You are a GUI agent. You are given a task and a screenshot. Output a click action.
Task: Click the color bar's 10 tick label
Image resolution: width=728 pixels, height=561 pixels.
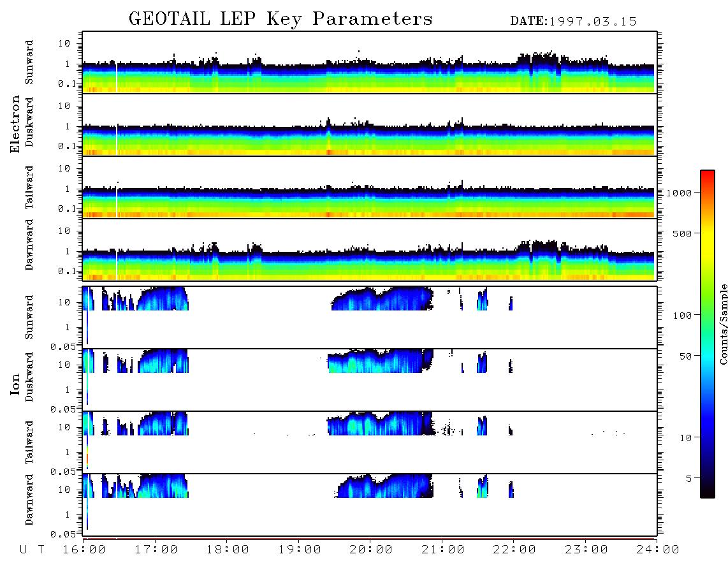(685, 438)
